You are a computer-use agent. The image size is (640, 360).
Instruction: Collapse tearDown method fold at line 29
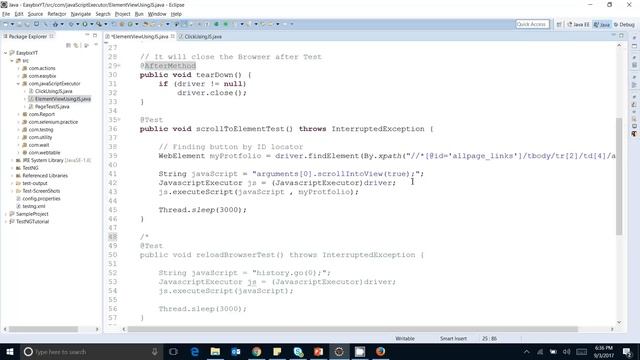pyautogui.click(x=119, y=66)
